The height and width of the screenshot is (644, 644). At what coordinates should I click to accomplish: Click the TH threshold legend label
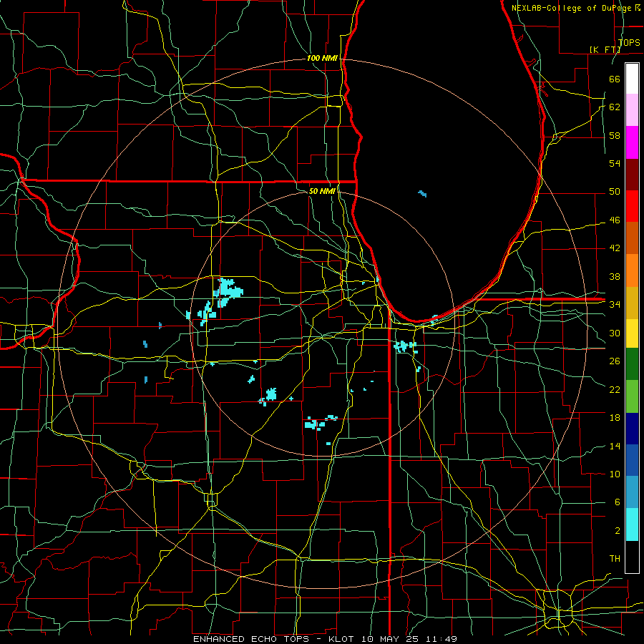pyautogui.click(x=615, y=559)
